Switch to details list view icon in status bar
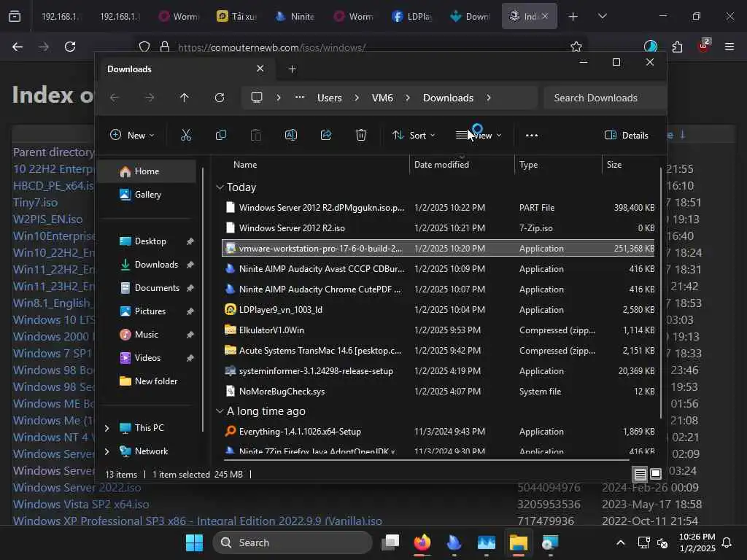 pos(640,474)
